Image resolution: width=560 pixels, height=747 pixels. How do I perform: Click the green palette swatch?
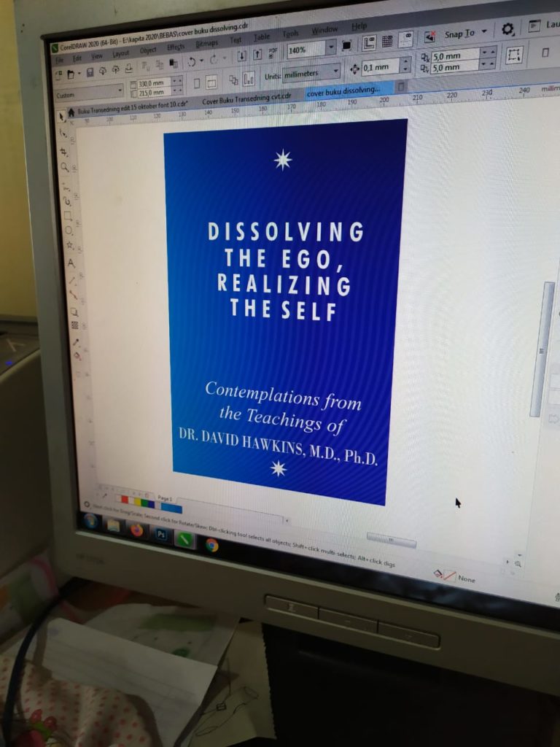tap(145, 503)
